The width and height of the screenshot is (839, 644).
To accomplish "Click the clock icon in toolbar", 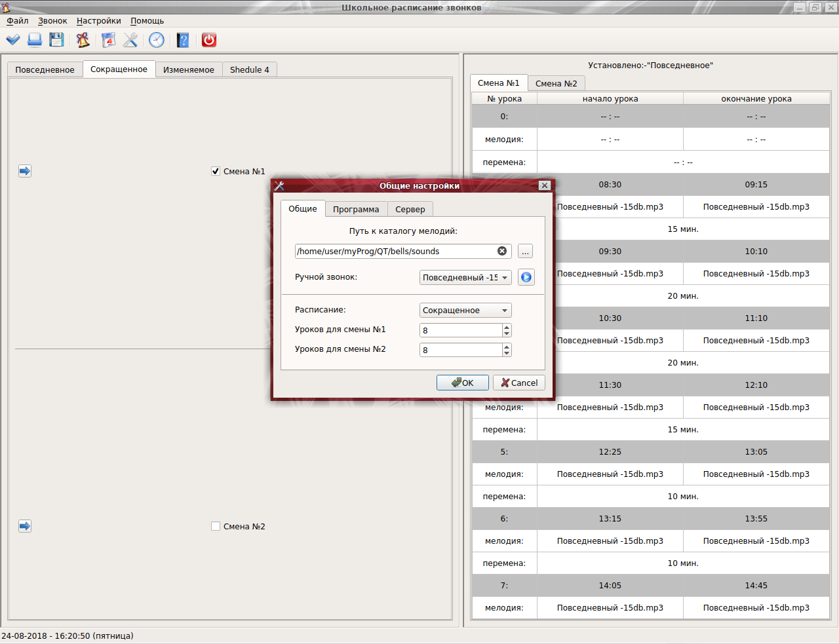I will (157, 40).
